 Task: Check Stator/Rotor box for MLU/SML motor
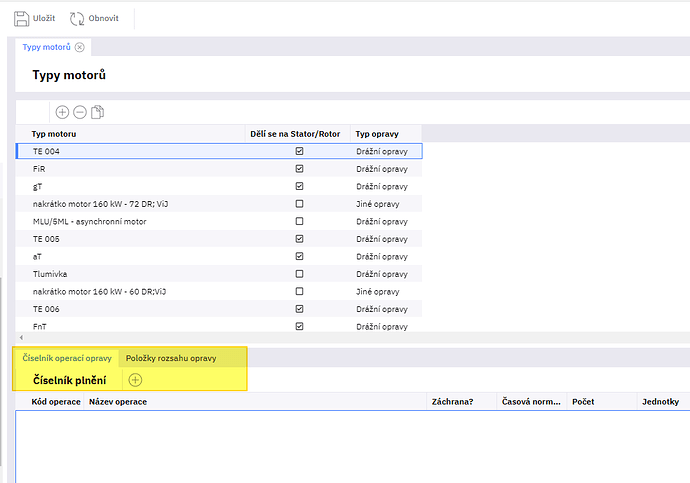tap(299, 221)
